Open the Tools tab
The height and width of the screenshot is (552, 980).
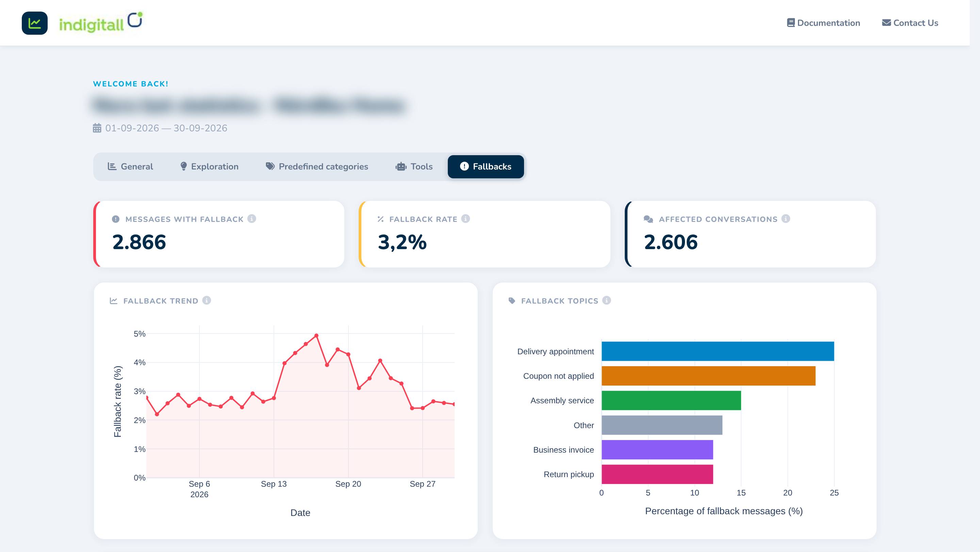coord(414,167)
